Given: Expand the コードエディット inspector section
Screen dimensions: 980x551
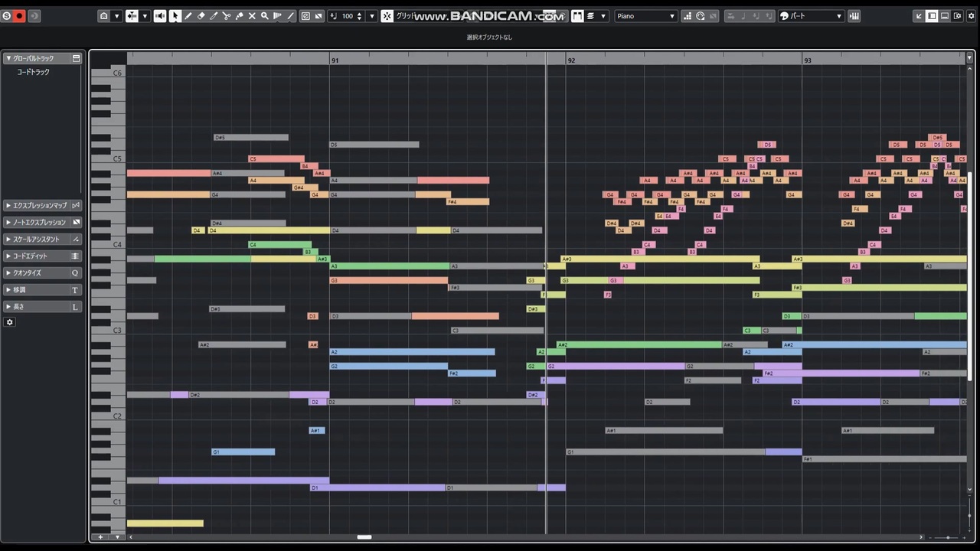Looking at the screenshot, I should click(42, 256).
